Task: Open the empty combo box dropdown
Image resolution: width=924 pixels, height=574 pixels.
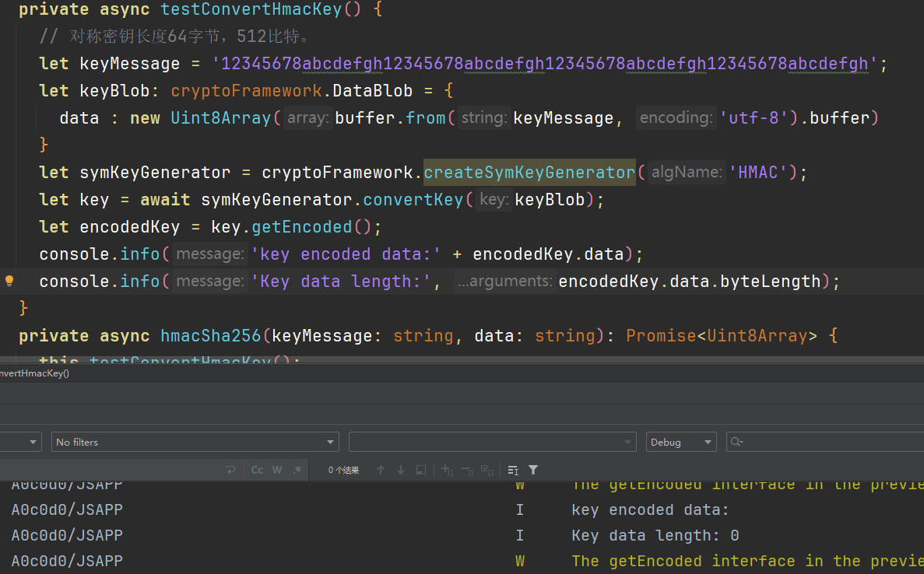Action: (x=493, y=442)
